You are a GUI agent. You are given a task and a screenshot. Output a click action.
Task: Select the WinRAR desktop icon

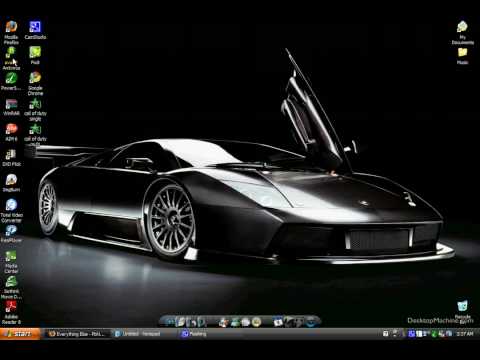tap(11, 107)
